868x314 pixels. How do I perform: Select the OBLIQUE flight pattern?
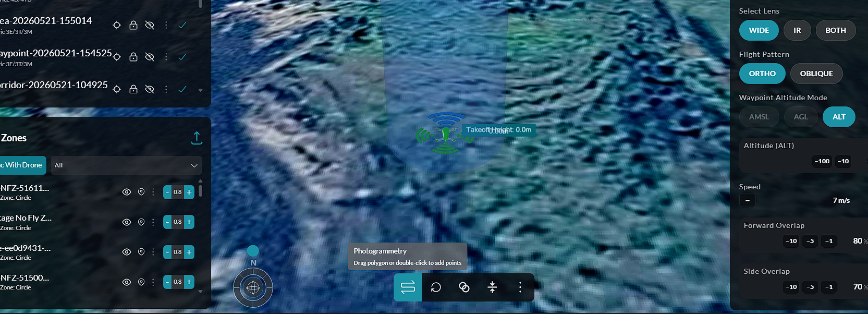pos(816,74)
